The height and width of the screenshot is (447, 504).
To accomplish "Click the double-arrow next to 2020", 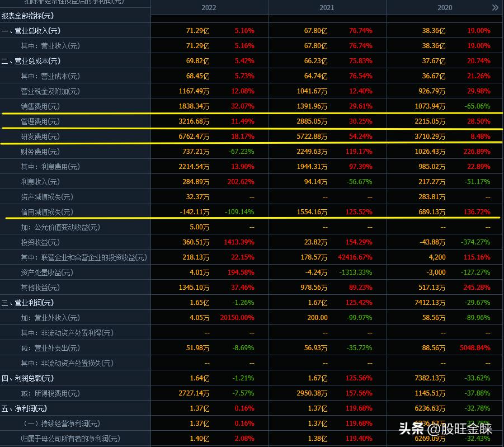I will (495, 7).
